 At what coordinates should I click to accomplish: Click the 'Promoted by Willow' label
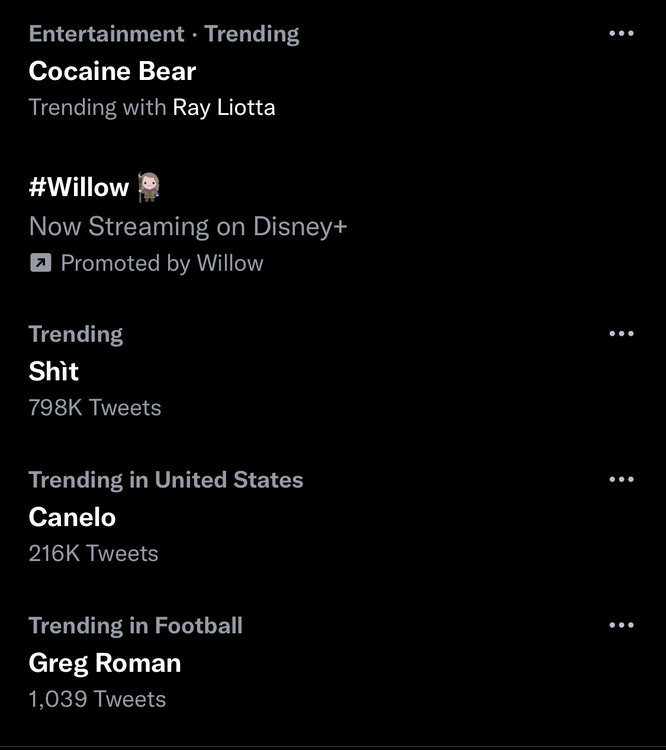tap(162, 263)
